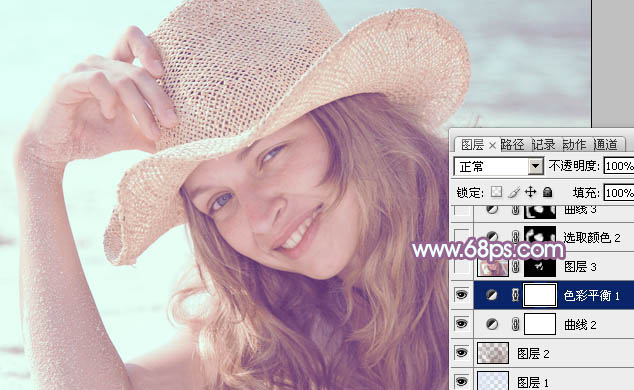Click the 填充 100% field
The image size is (634, 390).
(x=619, y=193)
